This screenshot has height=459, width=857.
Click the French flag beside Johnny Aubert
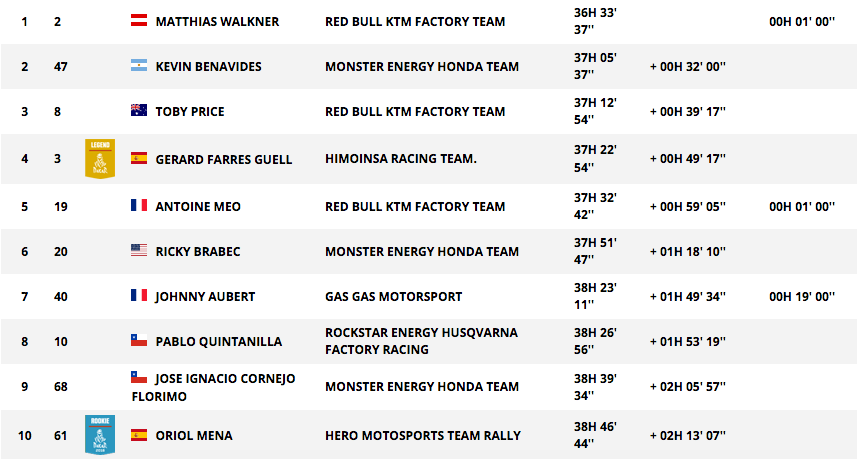139,295
